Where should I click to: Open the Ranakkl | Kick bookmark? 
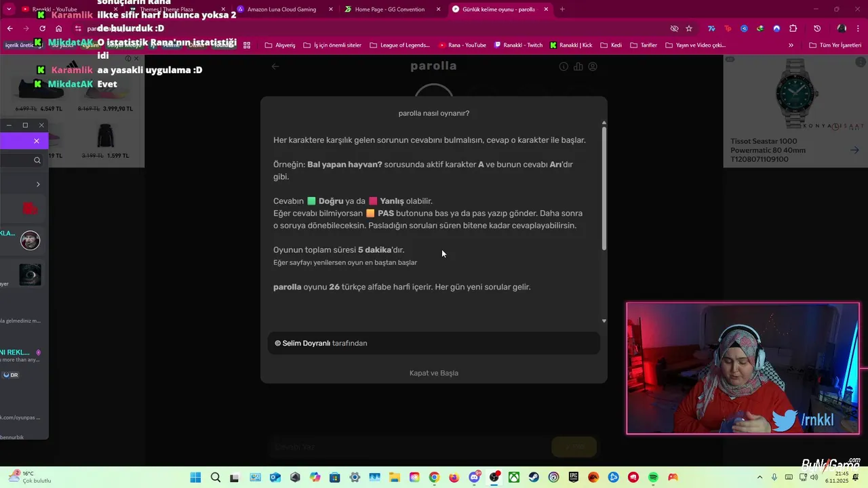coord(571,45)
